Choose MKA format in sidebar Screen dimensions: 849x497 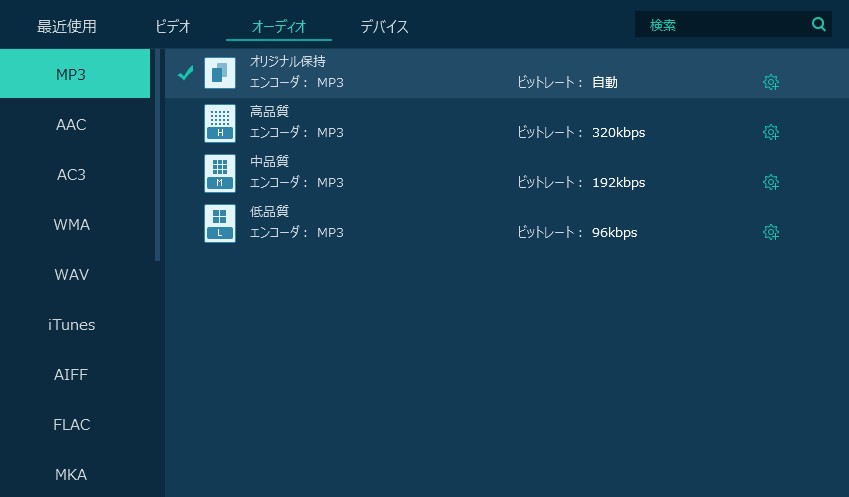pyautogui.click(x=71, y=474)
